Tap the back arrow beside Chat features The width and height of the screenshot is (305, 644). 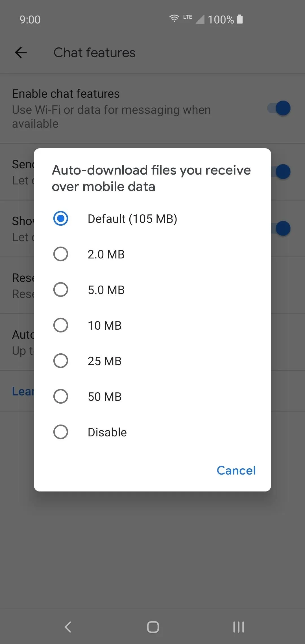coord(21,53)
